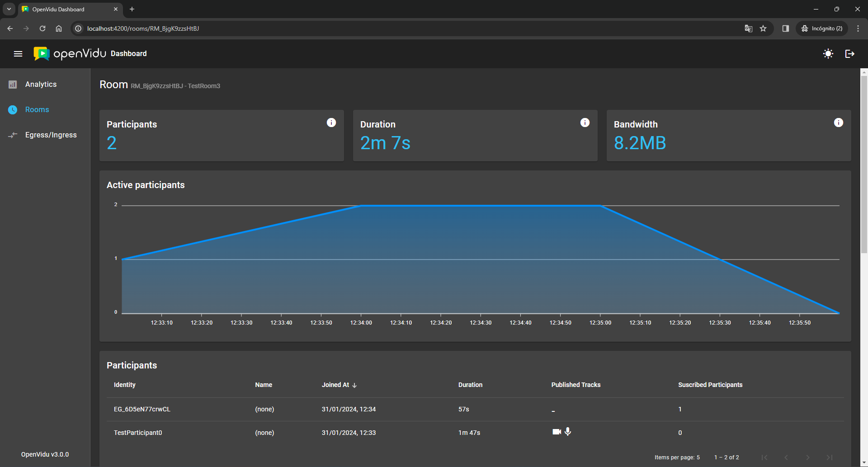Viewport: 868px width, 467px height.
Task: Click the camera track icon for TestParticipant0
Action: (557, 432)
